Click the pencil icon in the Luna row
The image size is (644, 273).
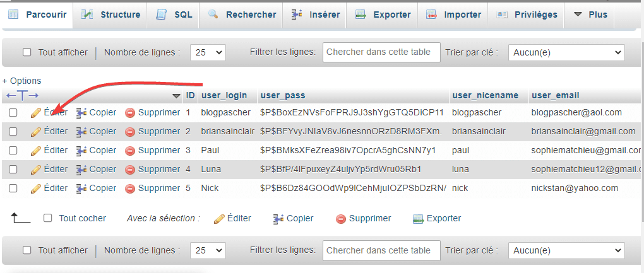coord(36,170)
